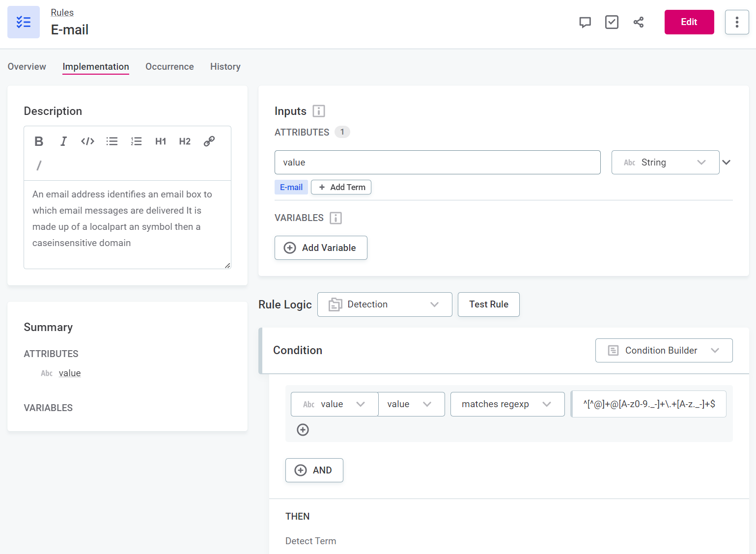The width and height of the screenshot is (756, 554).
Task: Insert code block using code icon
Action: [87, 141]
